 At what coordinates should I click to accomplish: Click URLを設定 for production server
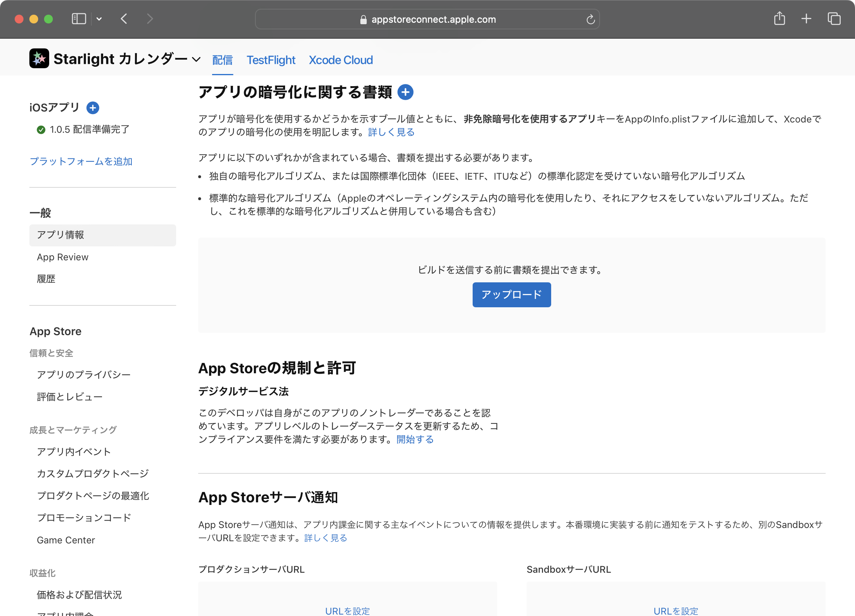click(347, 610)
